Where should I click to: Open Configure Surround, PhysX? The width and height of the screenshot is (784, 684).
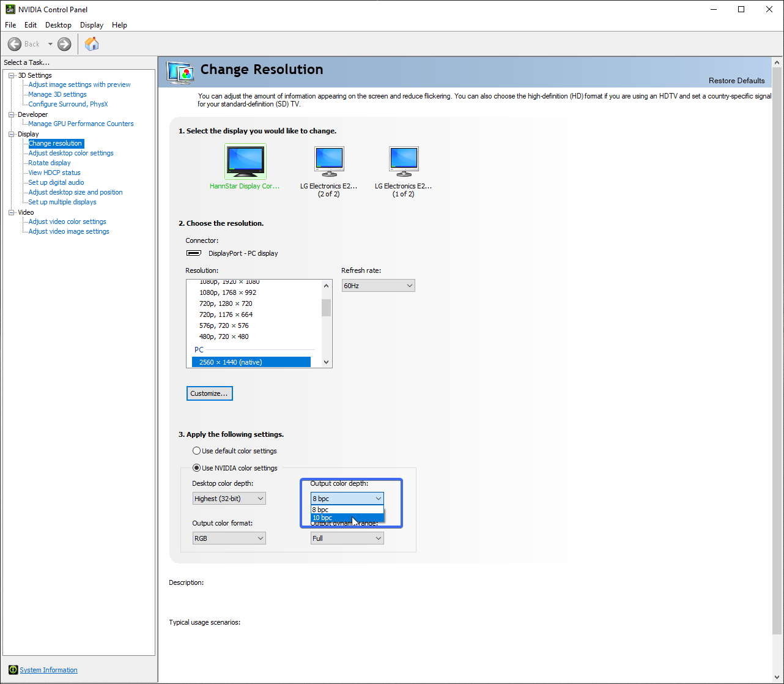point(68,104)
